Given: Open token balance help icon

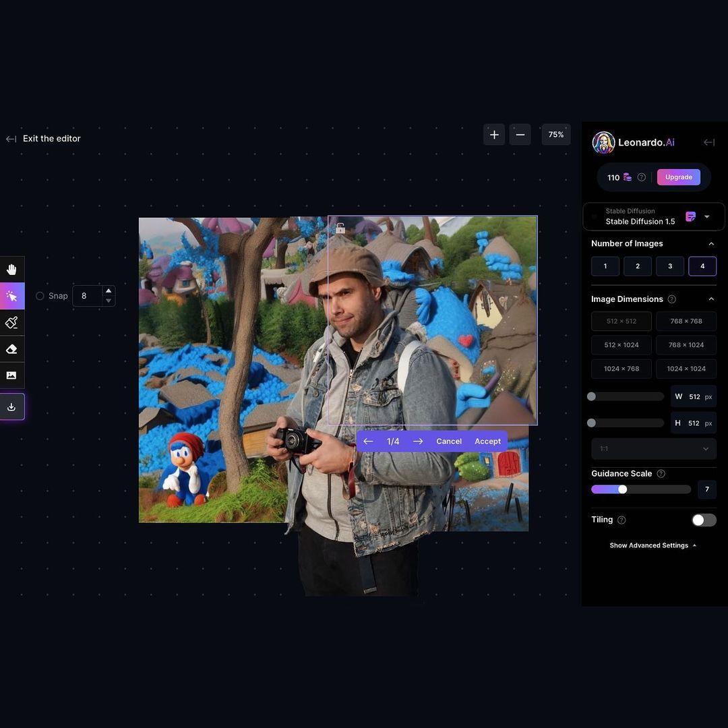Looking at the screenshot, I should (642, 177).
